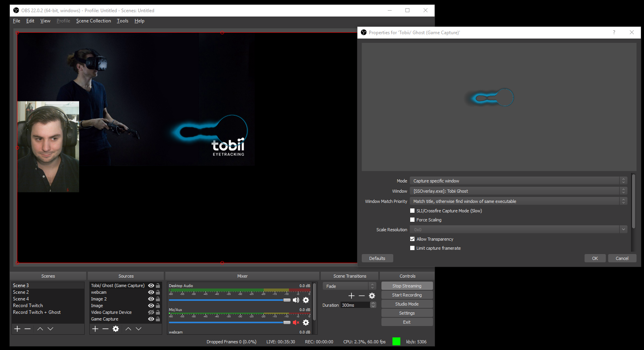The height and width of the screenshot is (350, 644).
Task: Click Duration 300ms input field
Action: coord(355,305)
